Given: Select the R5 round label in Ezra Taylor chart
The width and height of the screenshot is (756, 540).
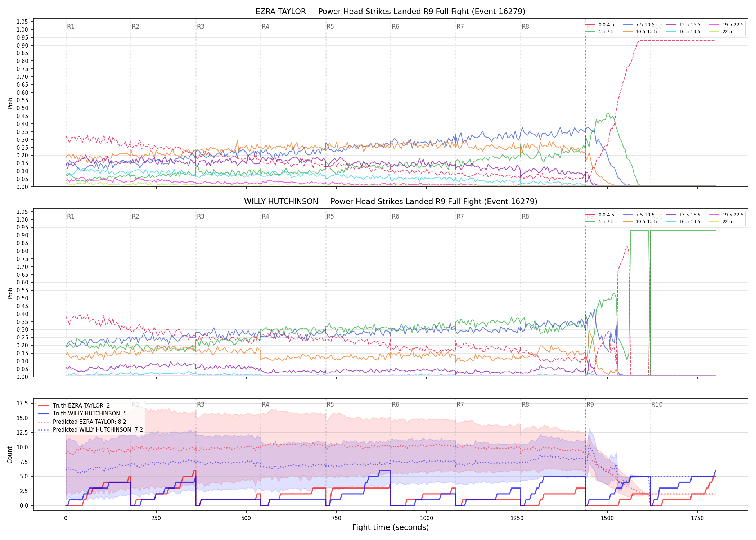Looking at the screenshot, I should pos(330,27).
